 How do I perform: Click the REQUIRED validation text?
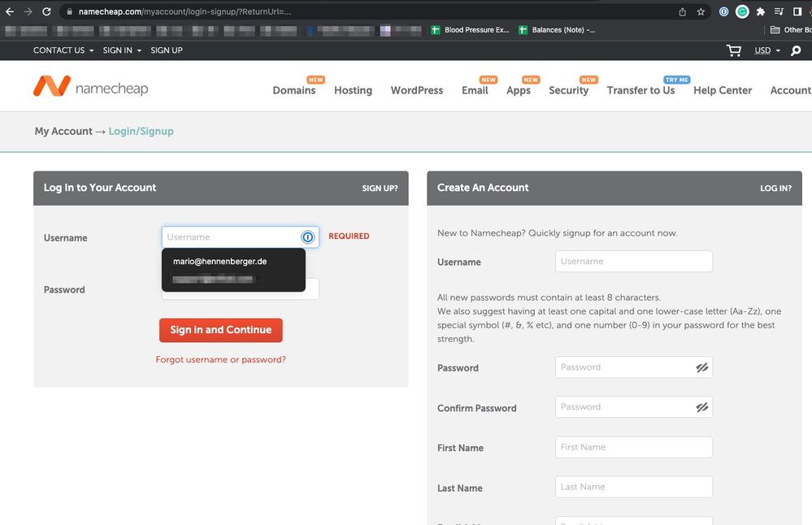[349, 236]
